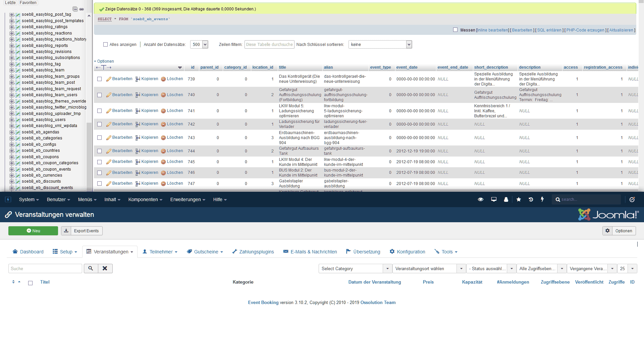This screenshot has height=362, width=644.
Task: Click the star icon in Joomla header
Action: (x=519, y=199)
